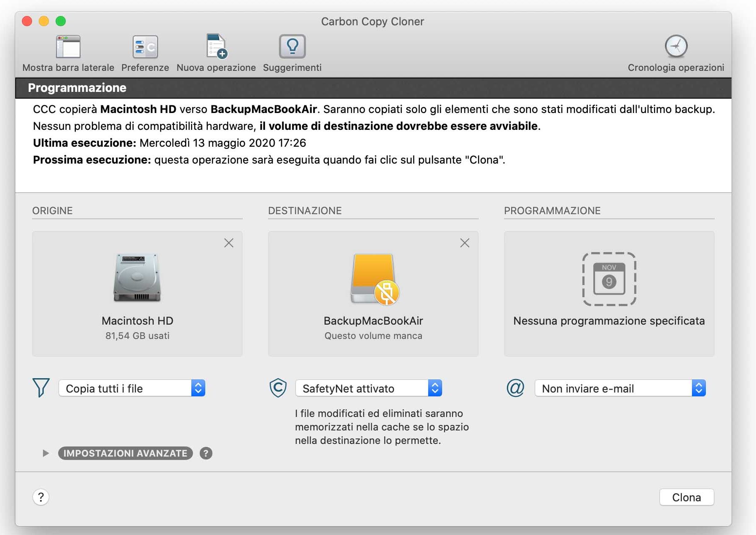Close the Carbon Copy Cloner window
756x535 pixels.
click(27, 21)
